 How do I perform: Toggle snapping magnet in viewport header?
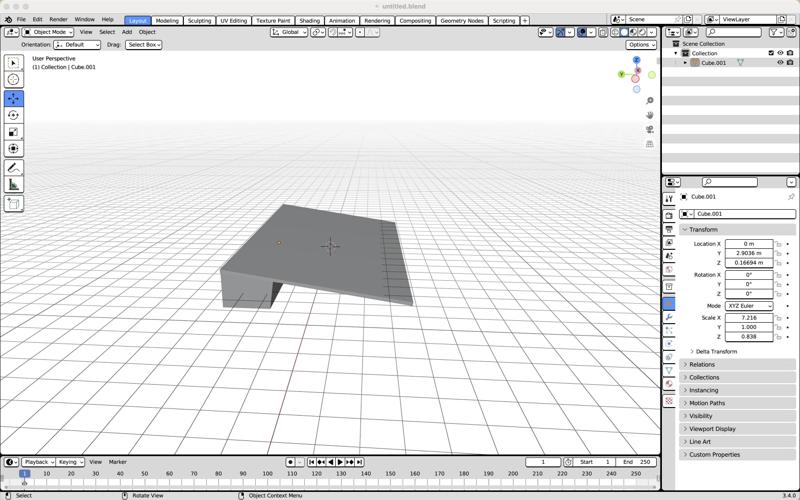click(333, 32)
